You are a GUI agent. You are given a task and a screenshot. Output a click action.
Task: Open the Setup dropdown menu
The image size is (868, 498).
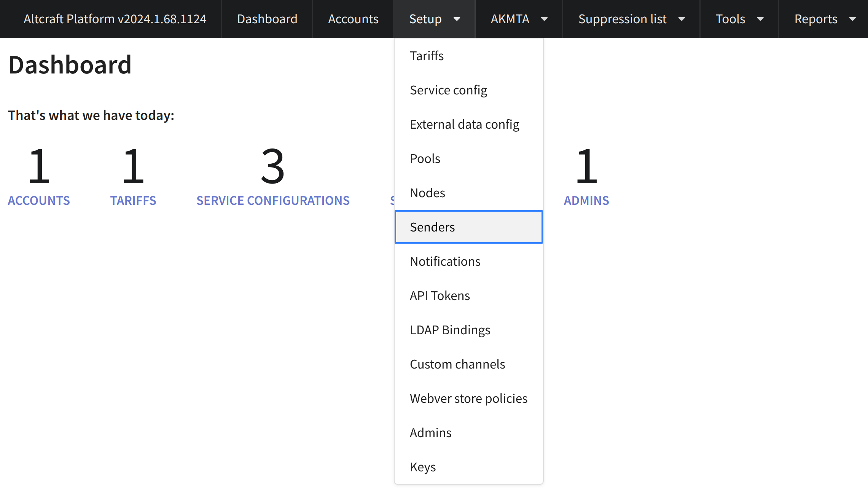pyautogui.click(x=434, y=19)
